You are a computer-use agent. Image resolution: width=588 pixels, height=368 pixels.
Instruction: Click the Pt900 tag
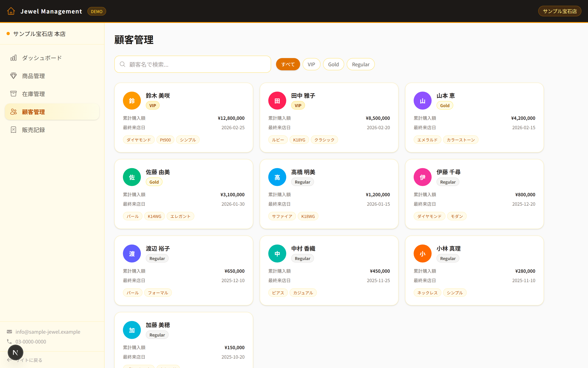[165, 140]
